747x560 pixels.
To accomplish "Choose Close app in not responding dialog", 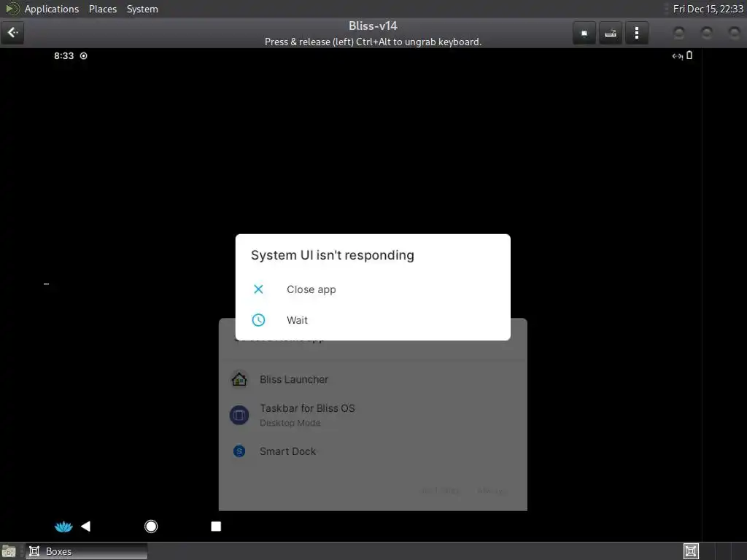I will (373, 289).
